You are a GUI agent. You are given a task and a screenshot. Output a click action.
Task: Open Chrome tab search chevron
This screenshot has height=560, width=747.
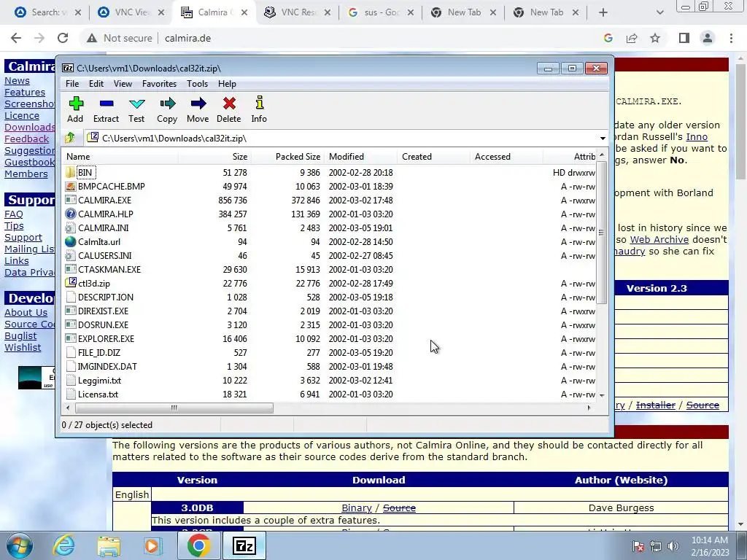(659, 12)
